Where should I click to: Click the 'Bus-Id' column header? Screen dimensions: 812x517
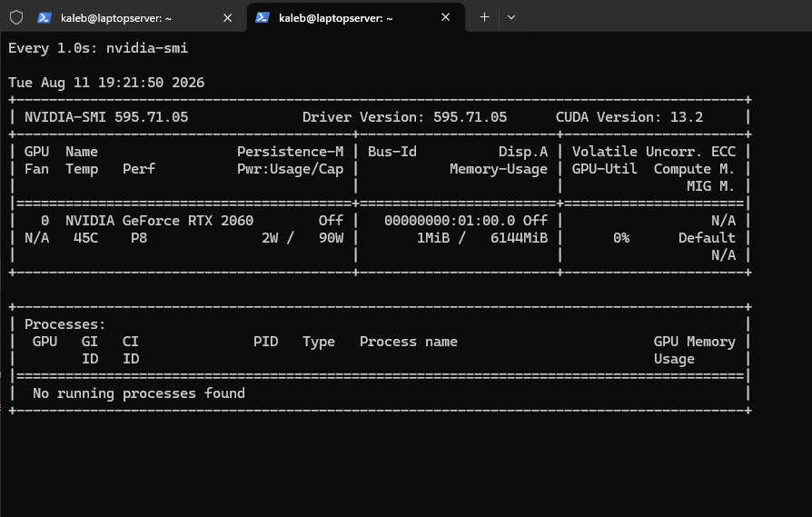[392, 152]
